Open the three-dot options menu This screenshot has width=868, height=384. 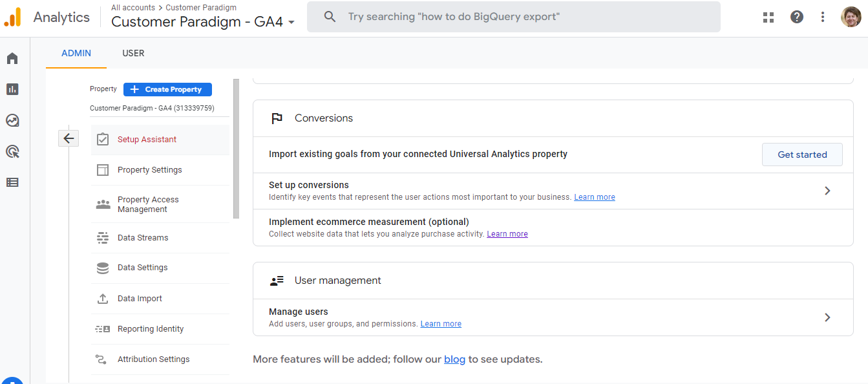point(822,17)
